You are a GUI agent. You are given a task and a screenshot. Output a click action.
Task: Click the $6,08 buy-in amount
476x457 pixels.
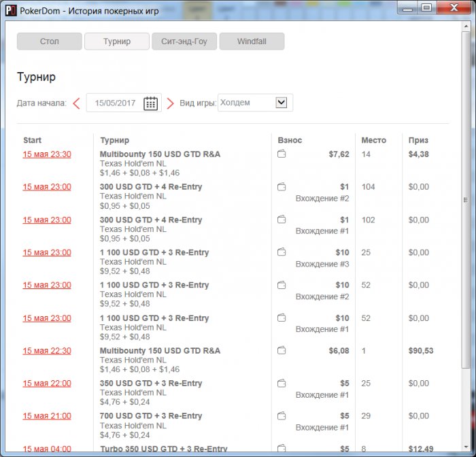[x=339, y=351]
